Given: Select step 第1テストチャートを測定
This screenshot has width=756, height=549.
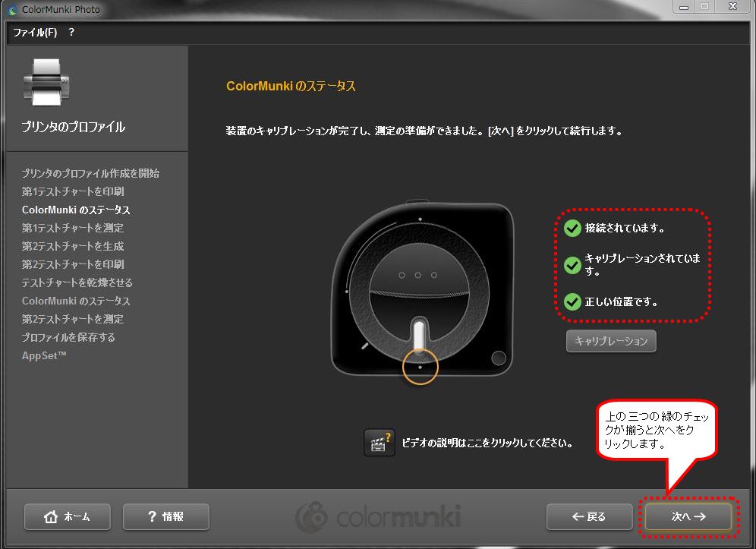Looking at the screenshot, I should click(73, 228).
